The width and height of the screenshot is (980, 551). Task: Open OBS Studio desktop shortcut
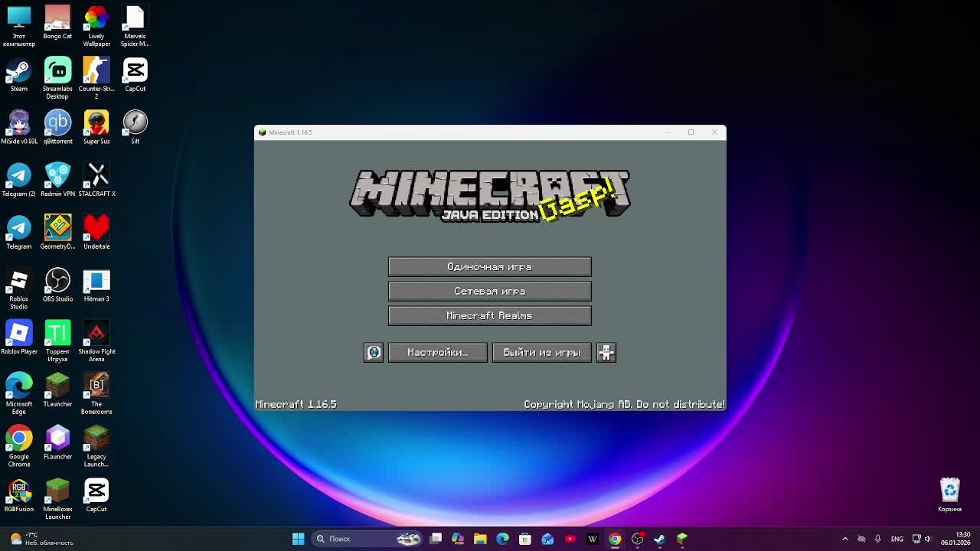tap(57, 285)
